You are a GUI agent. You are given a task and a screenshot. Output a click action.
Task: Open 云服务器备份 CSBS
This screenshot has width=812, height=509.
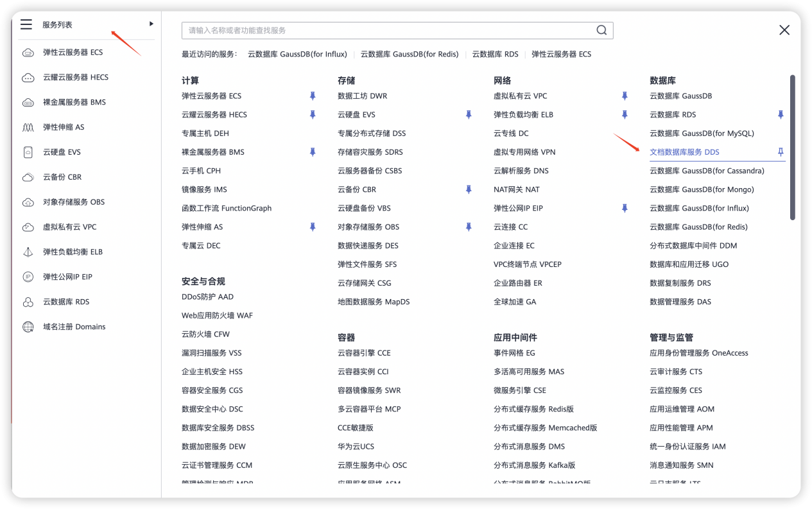pos(370,171)
